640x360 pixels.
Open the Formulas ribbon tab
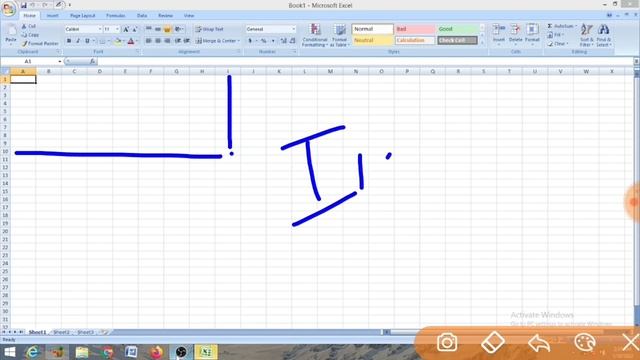click(x=116, y=16)
